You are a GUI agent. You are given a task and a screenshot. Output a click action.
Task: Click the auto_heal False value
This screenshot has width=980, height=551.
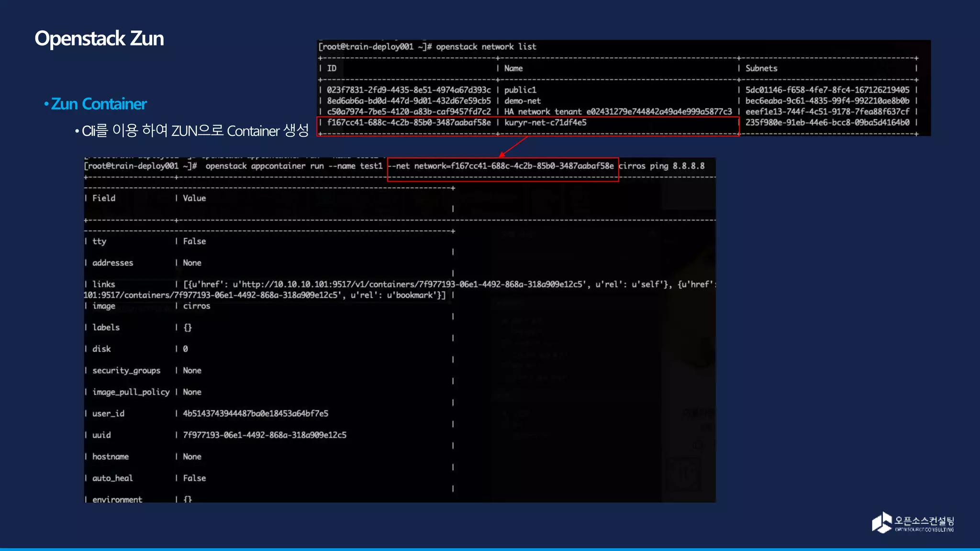click(194, 478)
